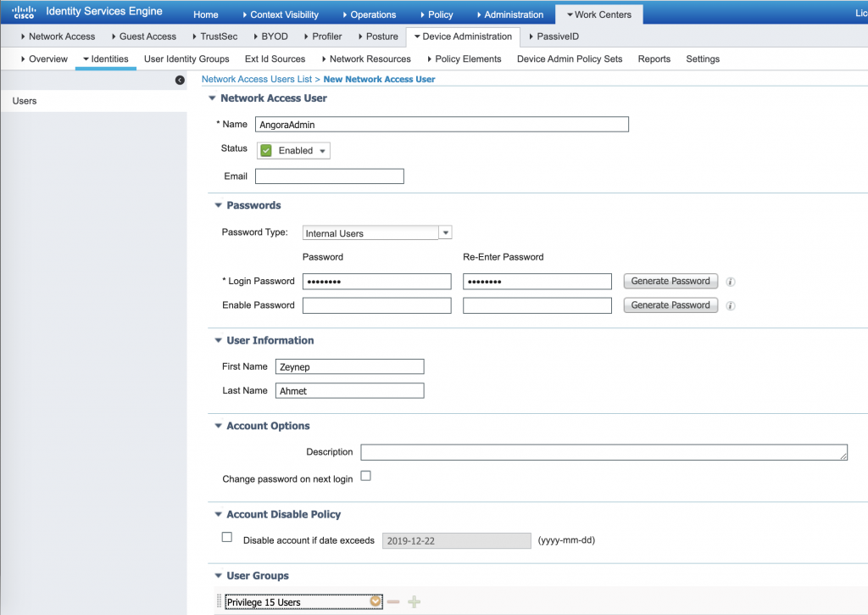Collapse the Account Options section
The width and height of the screenshot is (868, 615).
click(218, 426)
